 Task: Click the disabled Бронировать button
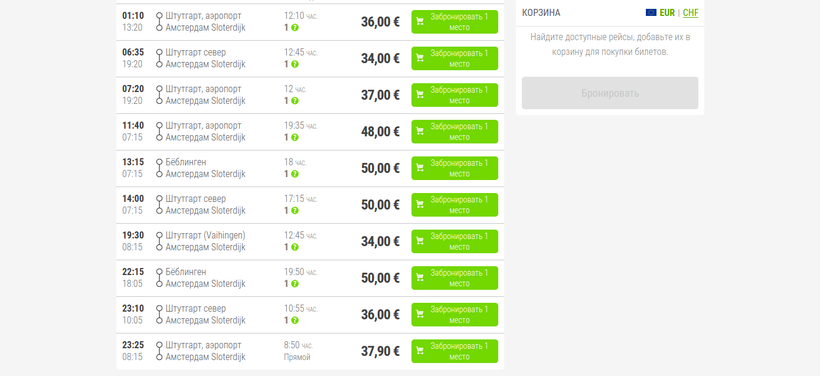610,93
